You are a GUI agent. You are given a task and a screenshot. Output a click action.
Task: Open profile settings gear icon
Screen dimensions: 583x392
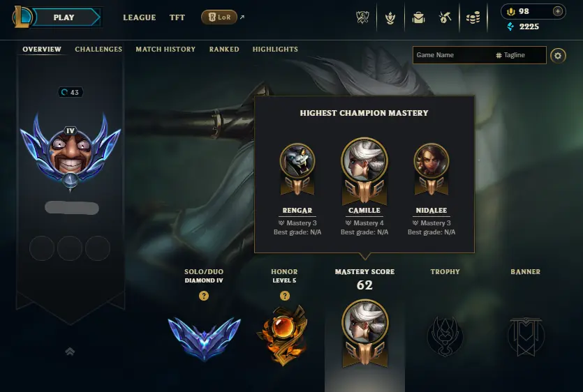click(558, 56)
